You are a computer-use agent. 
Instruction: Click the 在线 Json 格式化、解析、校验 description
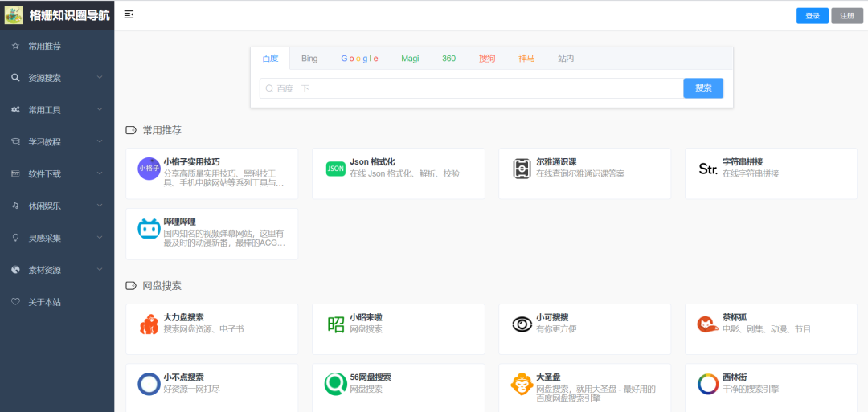(x=404, y=173)
